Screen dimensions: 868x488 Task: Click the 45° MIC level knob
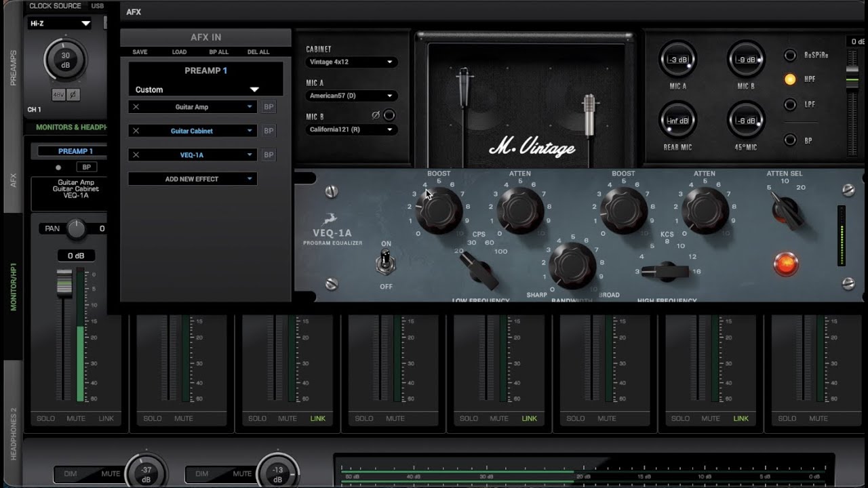pos(745,121)
